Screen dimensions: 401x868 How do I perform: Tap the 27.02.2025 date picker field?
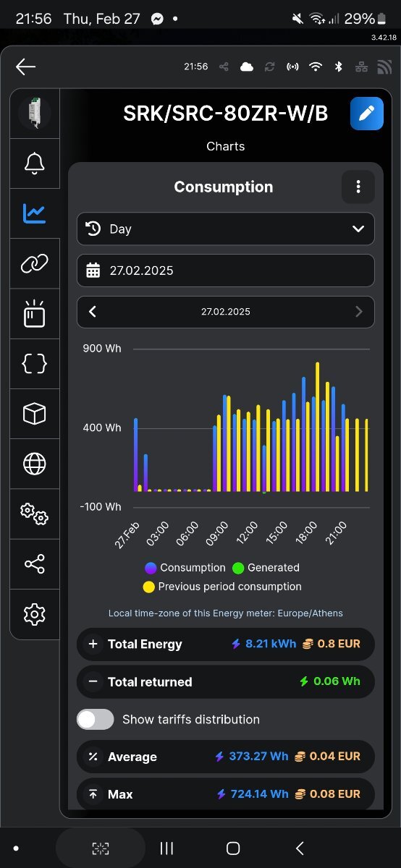[226, 271]
